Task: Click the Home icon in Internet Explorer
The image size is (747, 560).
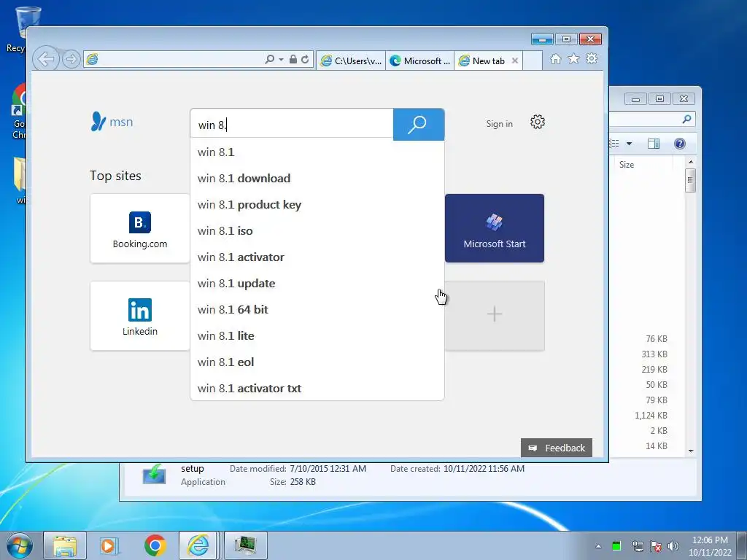Action: point(555,59)
